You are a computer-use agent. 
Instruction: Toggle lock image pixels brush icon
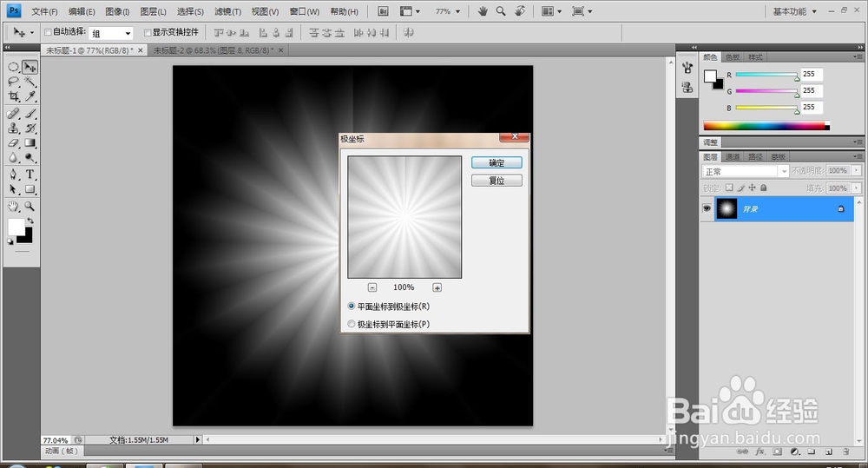coord(740,188)
